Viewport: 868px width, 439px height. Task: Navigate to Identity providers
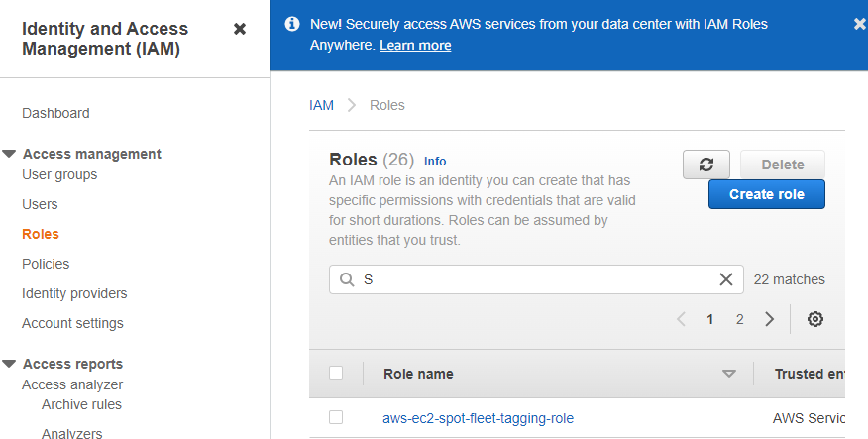click(x=74, y=293)
